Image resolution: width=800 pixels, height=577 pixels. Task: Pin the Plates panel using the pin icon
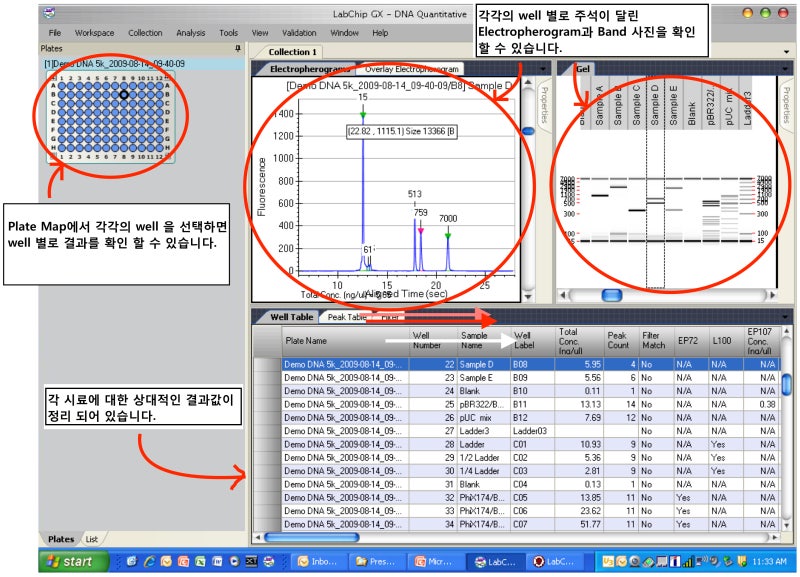(236, 47)
